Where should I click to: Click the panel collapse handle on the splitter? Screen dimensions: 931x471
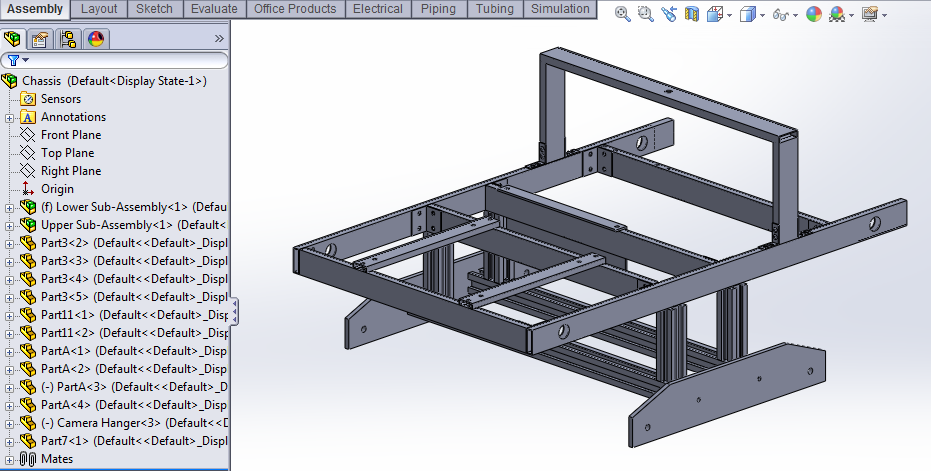coord(235,311)
